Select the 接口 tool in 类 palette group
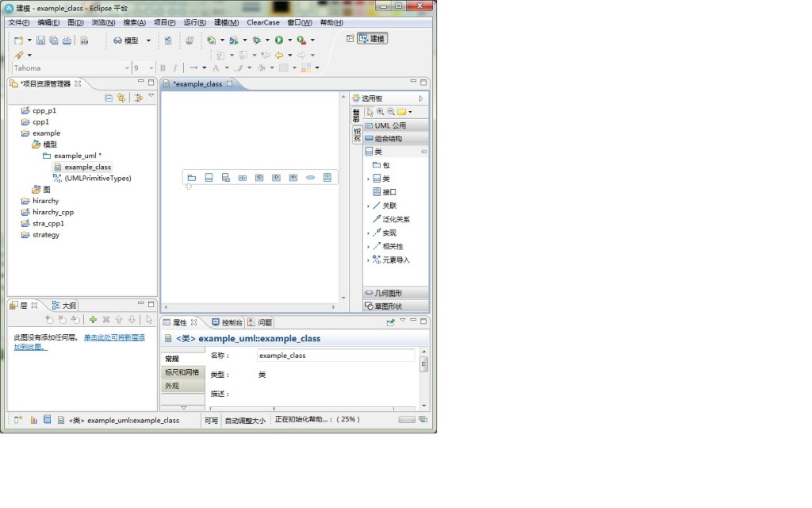The image size is (812, 508). pos(389,190)
